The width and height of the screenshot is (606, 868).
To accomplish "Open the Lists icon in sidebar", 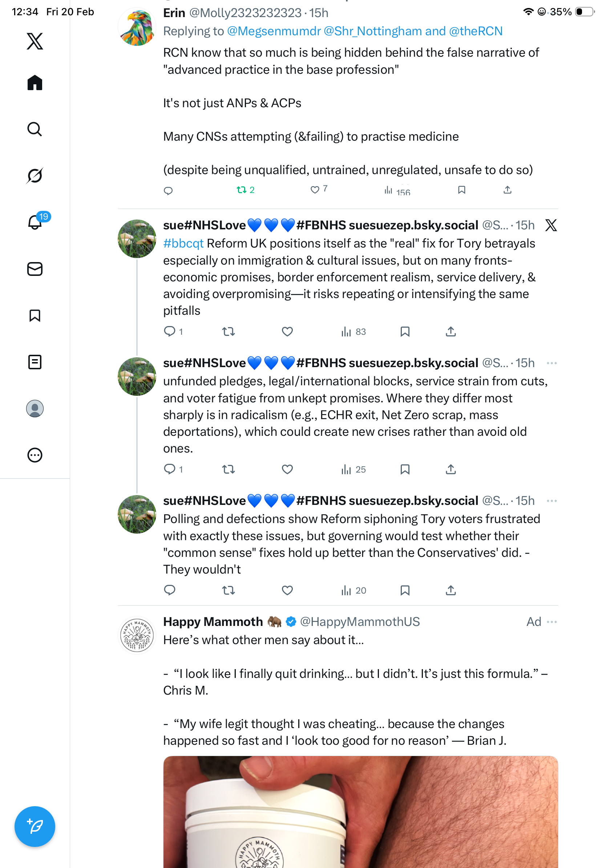I will coord(35,362).
